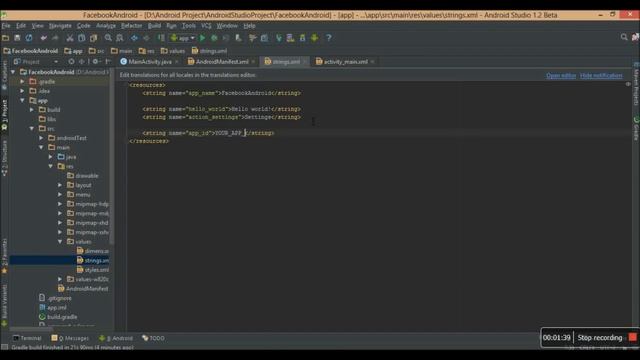Open the SDK Manager download icon

(x=302, y=38)
